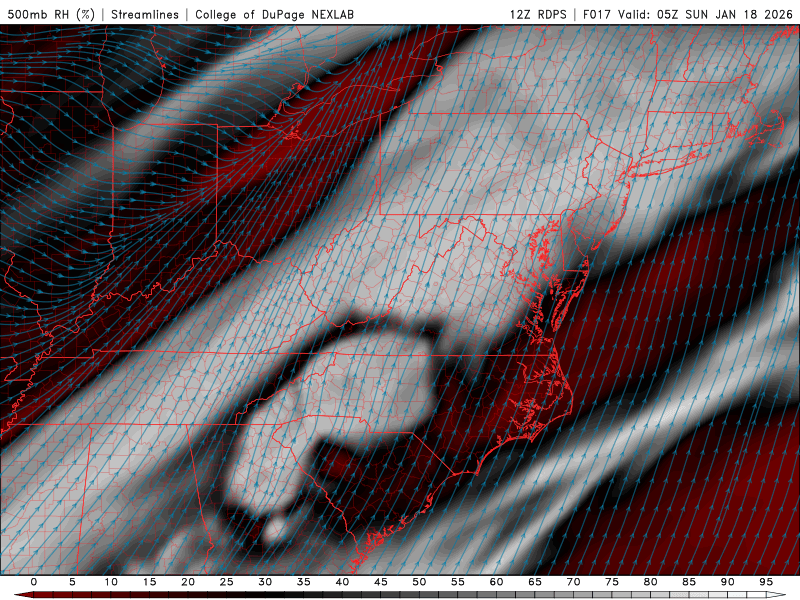Select the colorbar label "45"

[381, 582]
